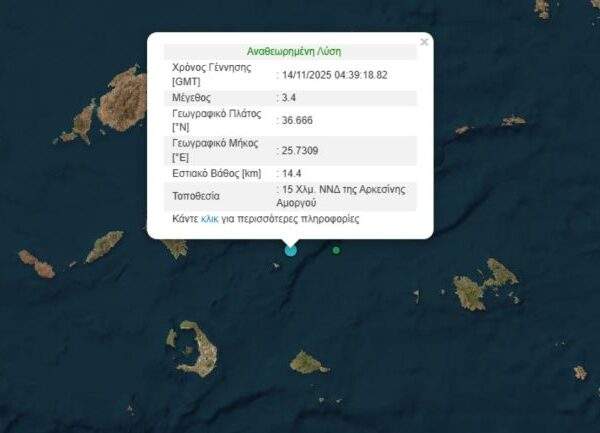Click the focal depth value 14.4
This screenshot has width=600, height=433.
pos(292,174)
